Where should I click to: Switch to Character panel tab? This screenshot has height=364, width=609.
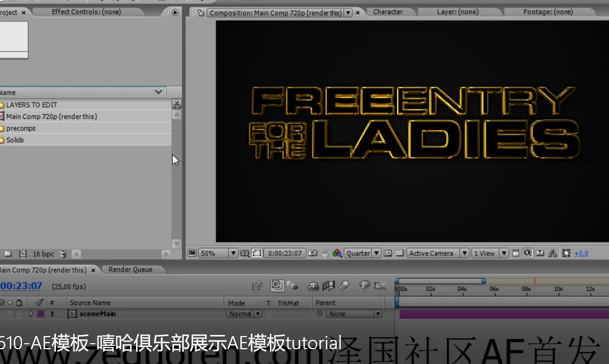coord(387,12)
